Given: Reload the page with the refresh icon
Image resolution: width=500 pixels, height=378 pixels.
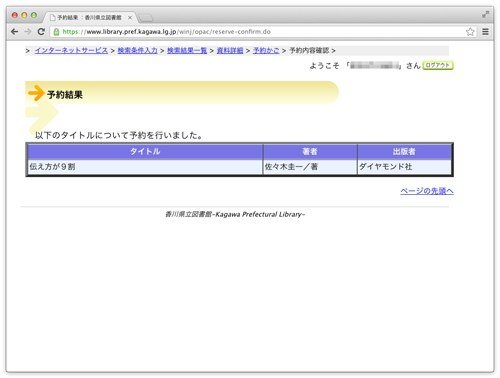Looking at the screenshot, I should [41, 32].
